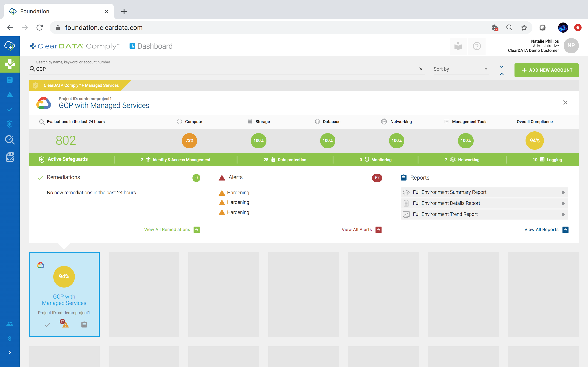Screen dimensions: 588x367
Task: Open the magnifier evaluations icon in the sidebar
Action: (10, 140)
